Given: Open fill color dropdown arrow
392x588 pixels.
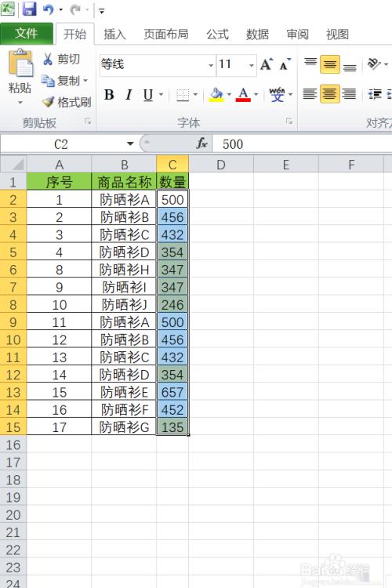Looking at the screenshot, I should click(229, 95).
